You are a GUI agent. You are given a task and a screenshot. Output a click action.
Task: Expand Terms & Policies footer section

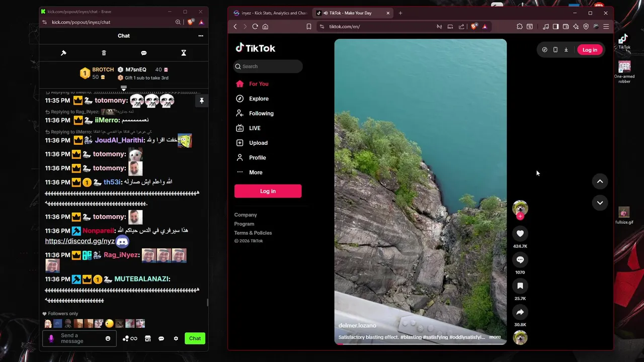(253, 233)
